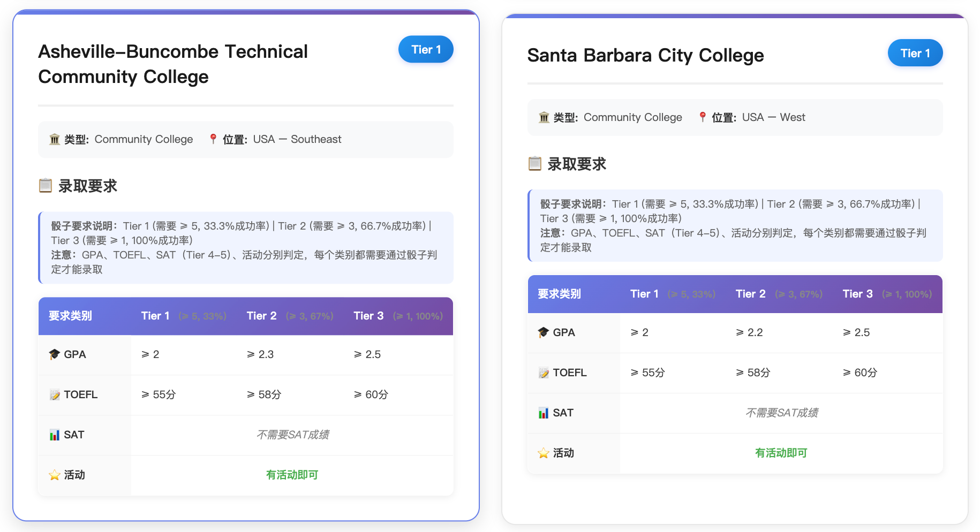The height and width of the screenshot is (532, 980).
Task: Click the bank icon next to 类型 on Asheville card
Action: click(x=54, y=139)
